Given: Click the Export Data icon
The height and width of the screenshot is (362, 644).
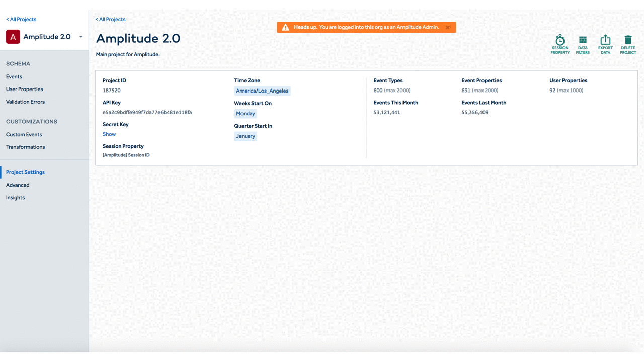Looking at the screenshot, I should (605, 40).
